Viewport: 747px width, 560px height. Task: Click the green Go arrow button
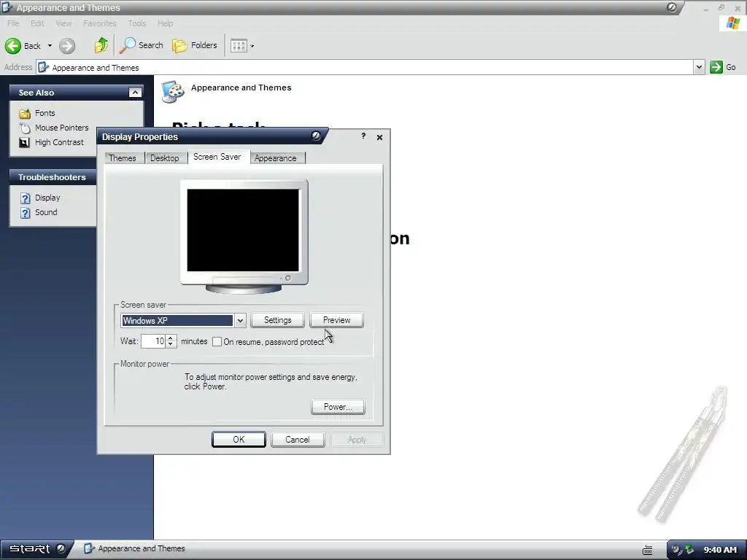point(716,67)
